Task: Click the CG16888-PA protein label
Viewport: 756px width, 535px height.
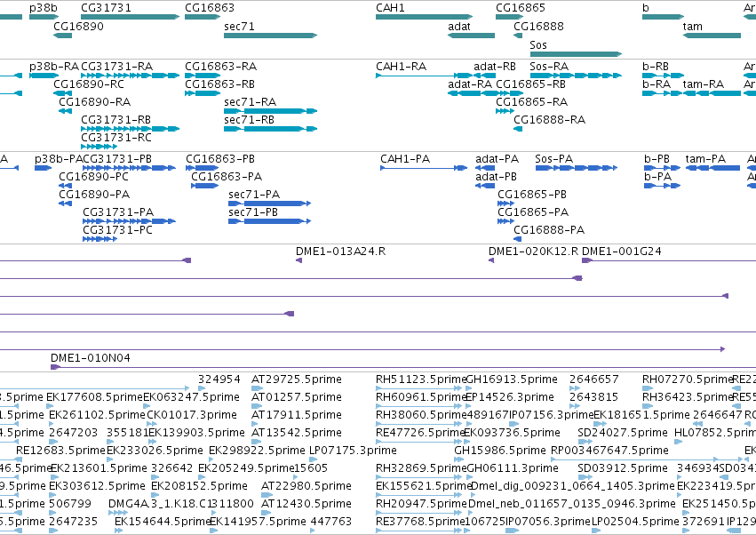Action: 549,230
